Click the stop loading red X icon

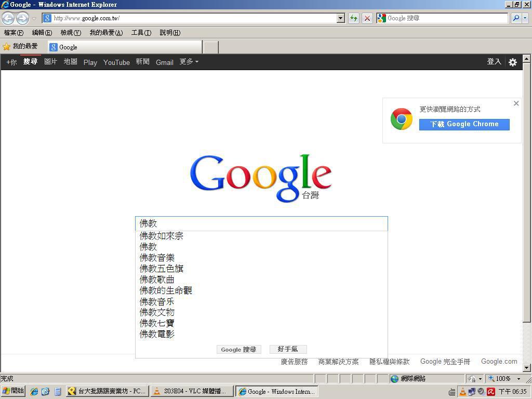pos(367,18)
